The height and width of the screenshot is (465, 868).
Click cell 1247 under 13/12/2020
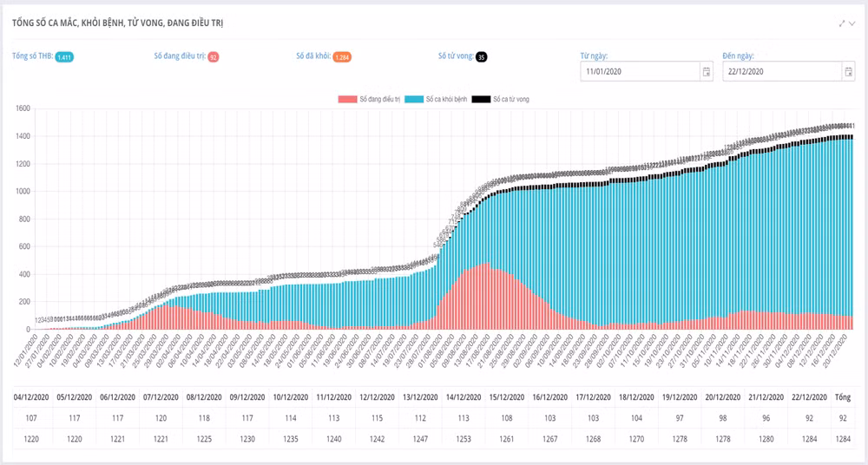[x=419, y=439]
